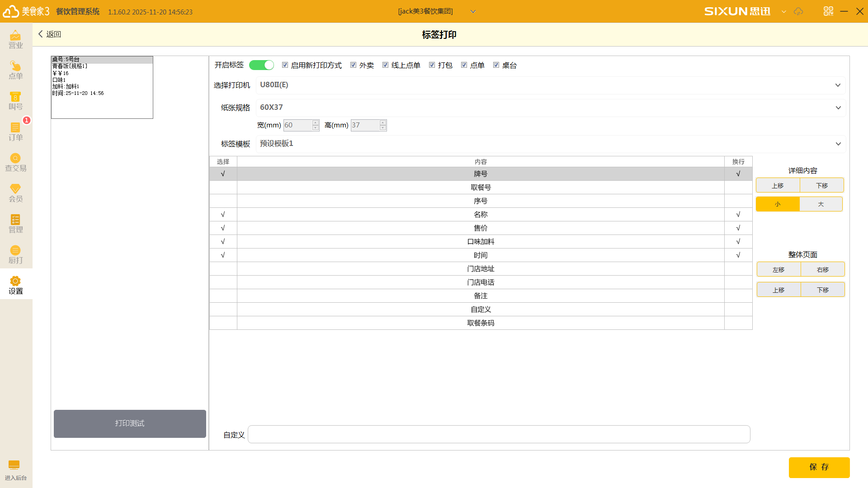The height and width of the screenshot is (488, 868).
Task: Click the QR code icon in title bar
Action: [828, 11]
